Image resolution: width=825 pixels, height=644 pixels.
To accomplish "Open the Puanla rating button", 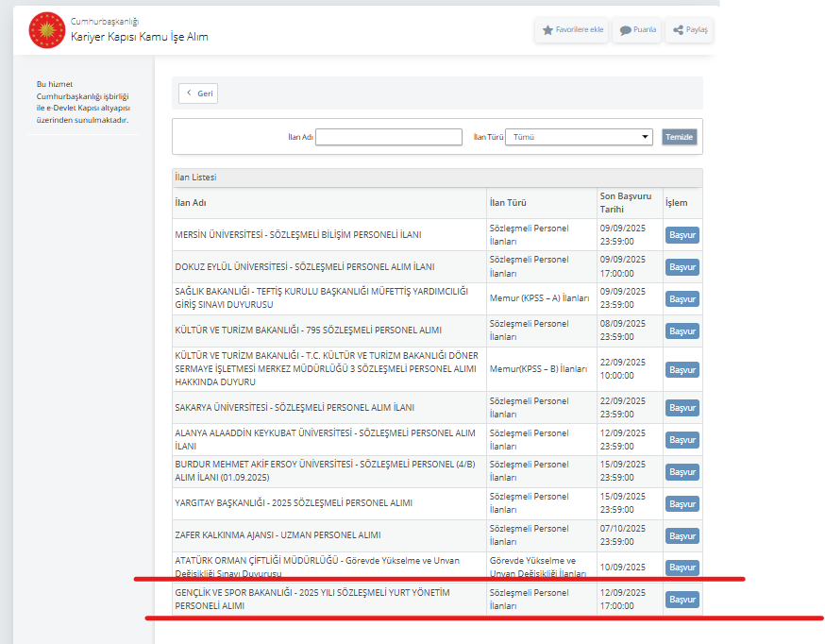I will (x=637, y=30).
